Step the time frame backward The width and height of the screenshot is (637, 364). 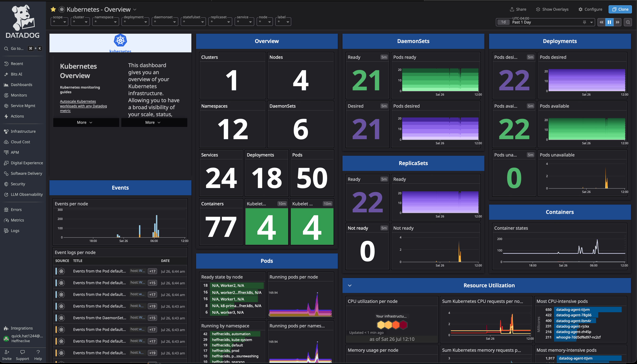pyautogui.click(x=602, y=22)
